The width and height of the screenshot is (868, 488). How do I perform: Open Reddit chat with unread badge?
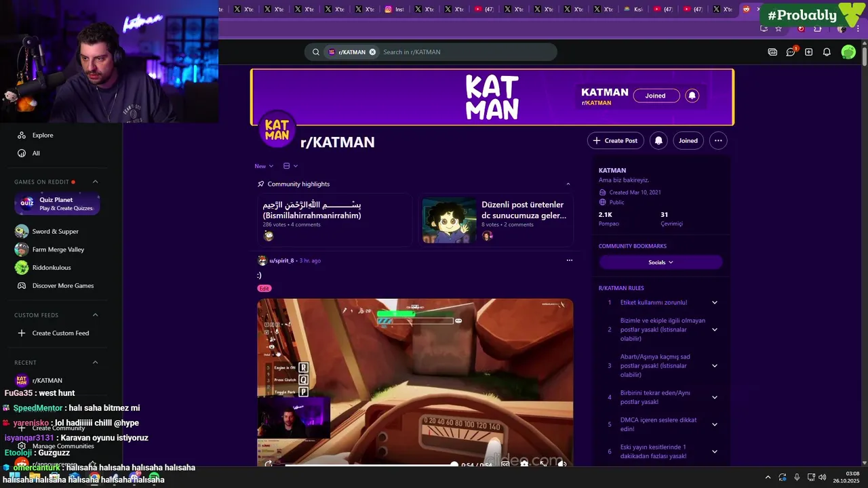[791, 52]
